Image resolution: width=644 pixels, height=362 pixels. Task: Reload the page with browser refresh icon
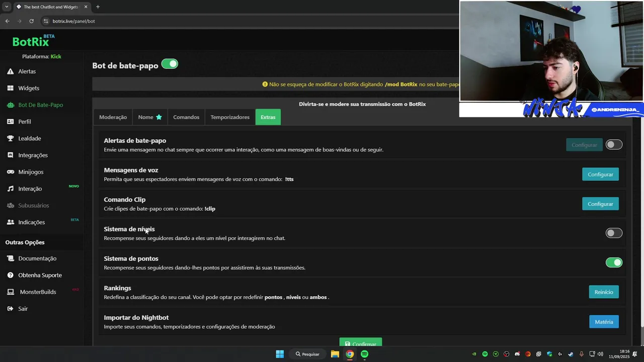click(31, 21)
